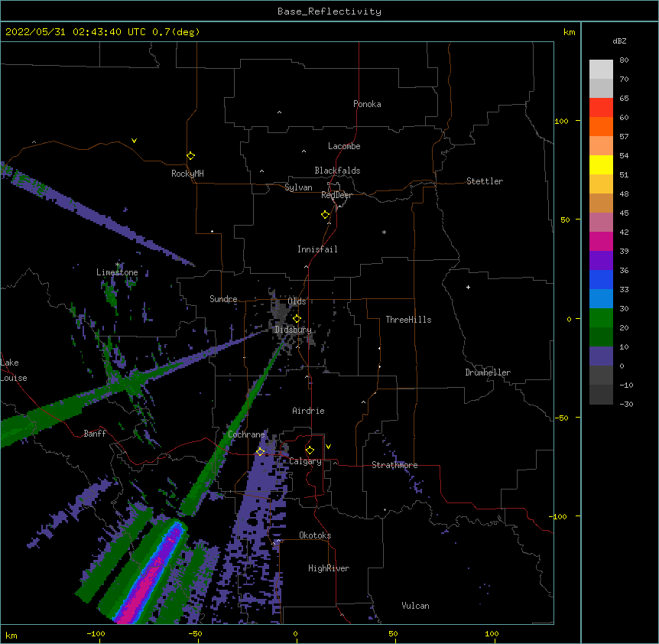The height and width of the screenshot is (644, 659).
Task: Click the asterisk marker above Limestone
Action: (x=118, y=265)
